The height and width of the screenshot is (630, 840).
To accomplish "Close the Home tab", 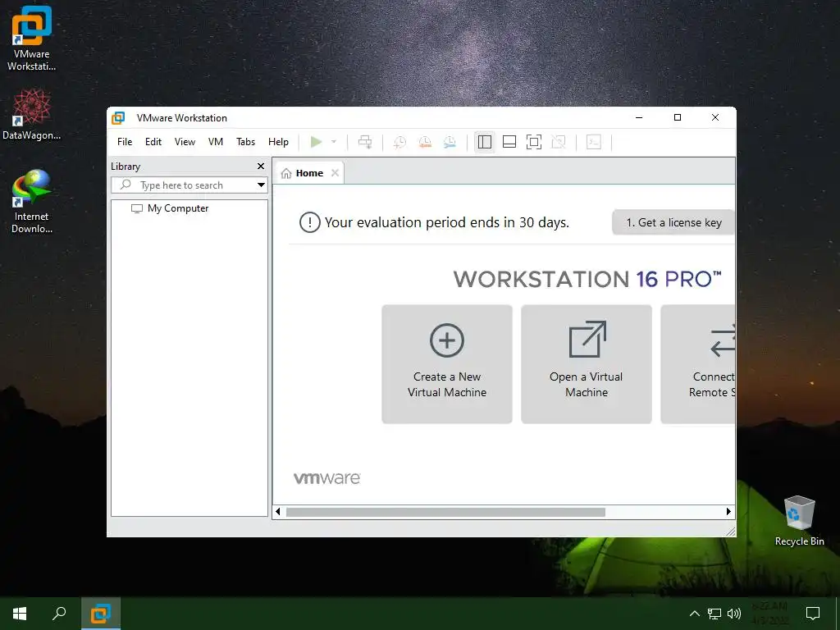I will point(335,172).
